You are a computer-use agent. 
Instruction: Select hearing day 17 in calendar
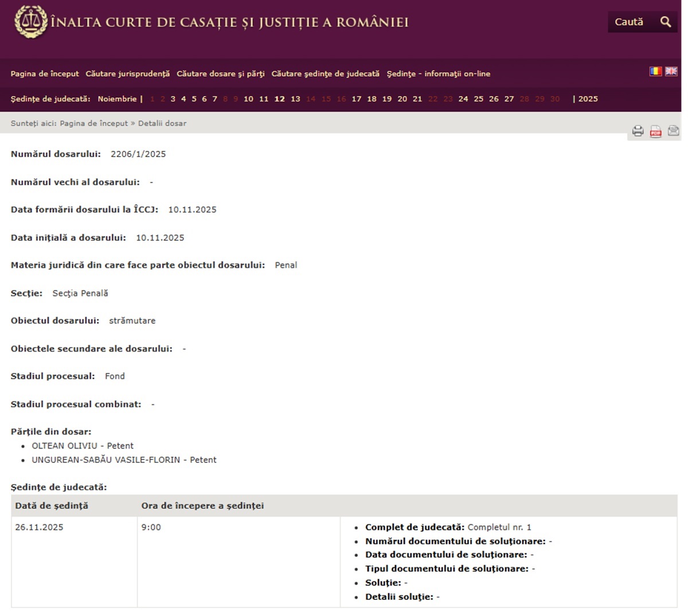[x=357, y=99]
